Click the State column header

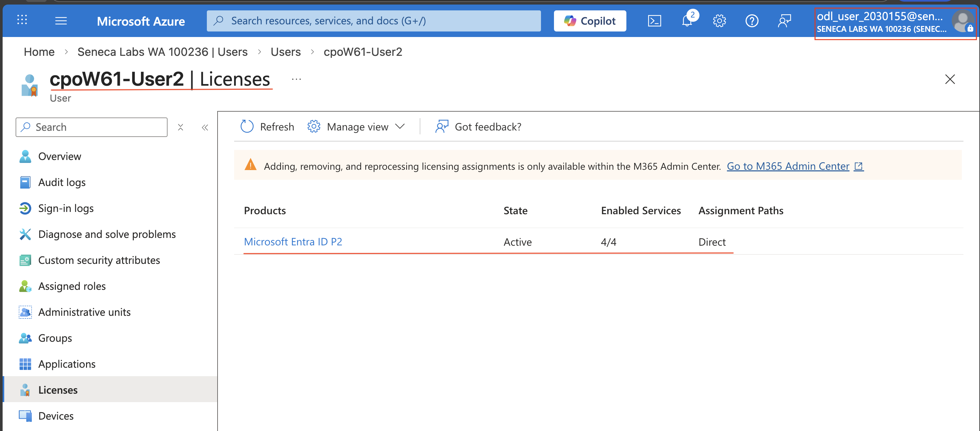click(x=515, y=211)
